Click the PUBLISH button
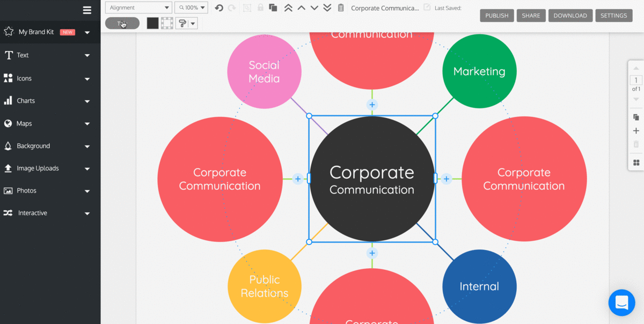Image resolution: width=644 pixels, height=324 pixels. click(496, 16)
